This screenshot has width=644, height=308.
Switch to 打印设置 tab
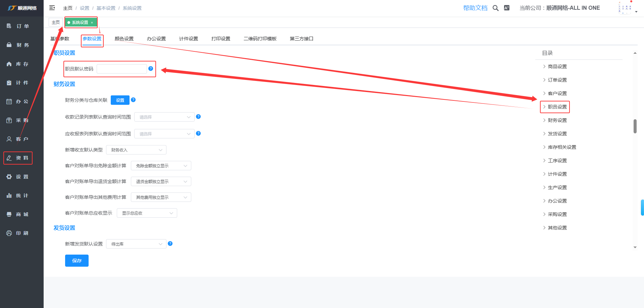point(220,39)
